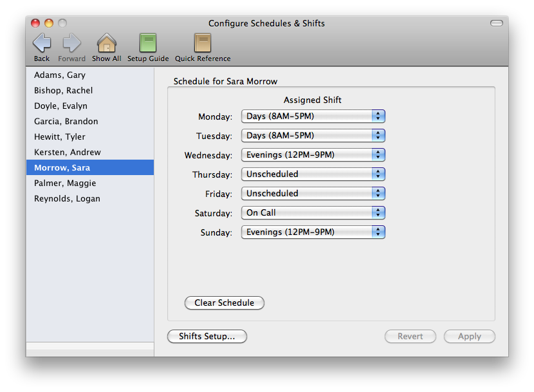Close the window with red button
Screen dimensions: 534x392
(x=35, y=23)
